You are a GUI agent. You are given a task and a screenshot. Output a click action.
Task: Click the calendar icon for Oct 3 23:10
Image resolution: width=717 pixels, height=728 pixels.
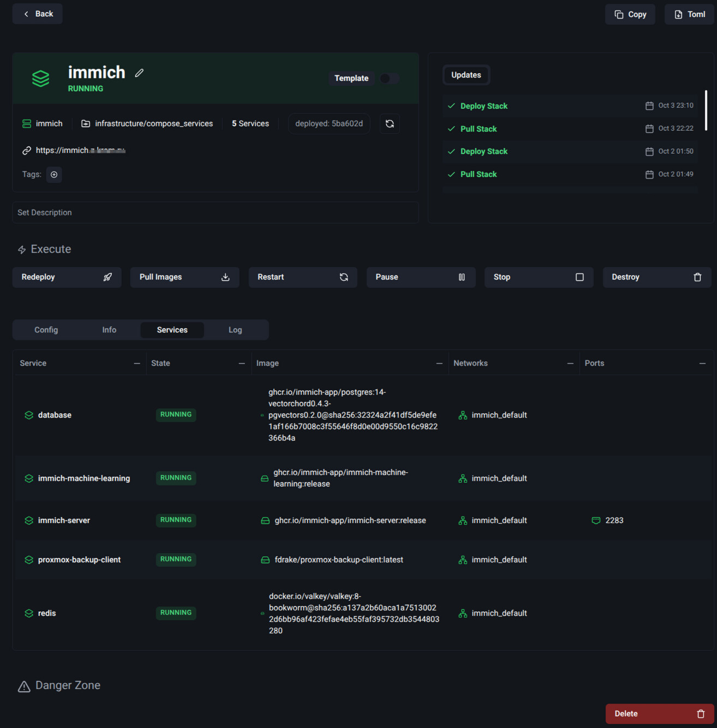649,106
